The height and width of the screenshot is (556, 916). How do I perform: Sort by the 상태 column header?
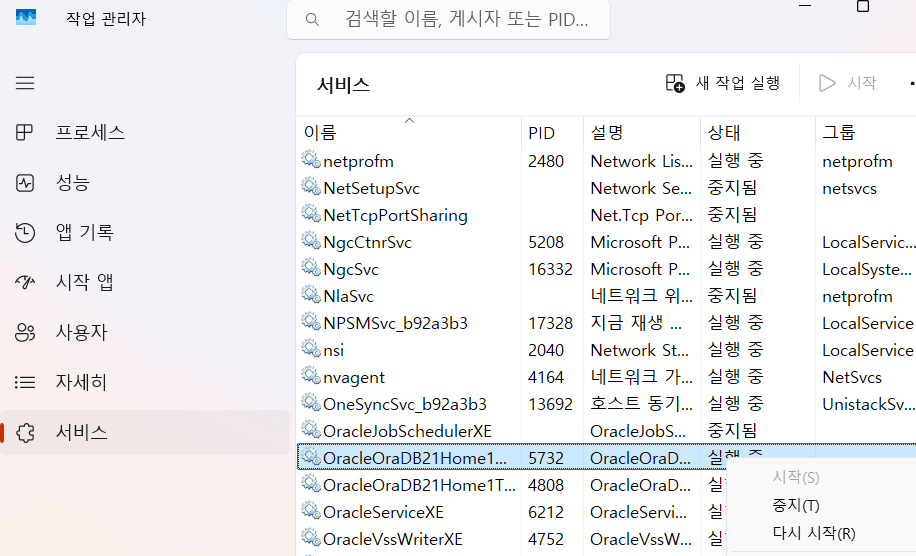pos(757,133)
